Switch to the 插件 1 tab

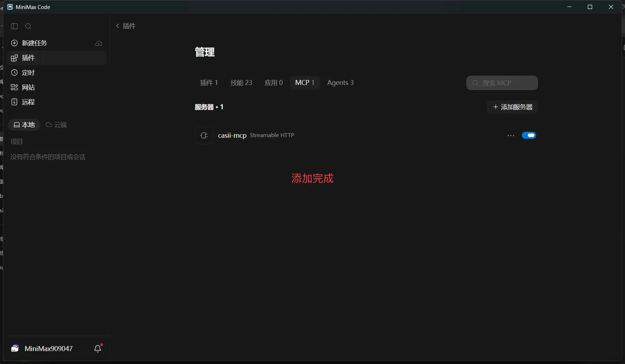pos(209,83)
